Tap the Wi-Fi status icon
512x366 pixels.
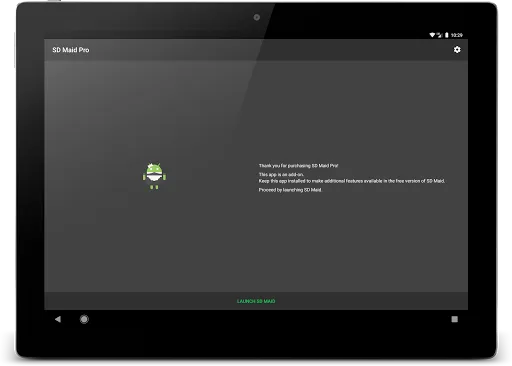tap(432, 35)
